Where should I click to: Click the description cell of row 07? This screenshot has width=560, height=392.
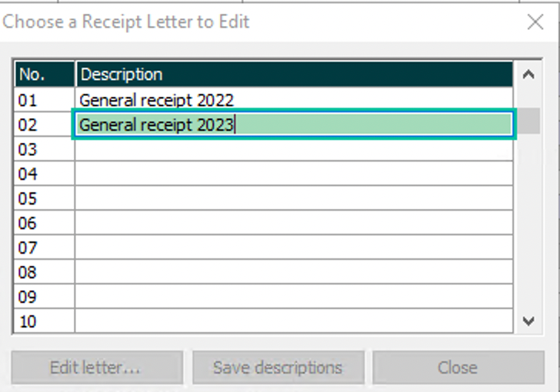pyautogui.click(x=294, y=247)
